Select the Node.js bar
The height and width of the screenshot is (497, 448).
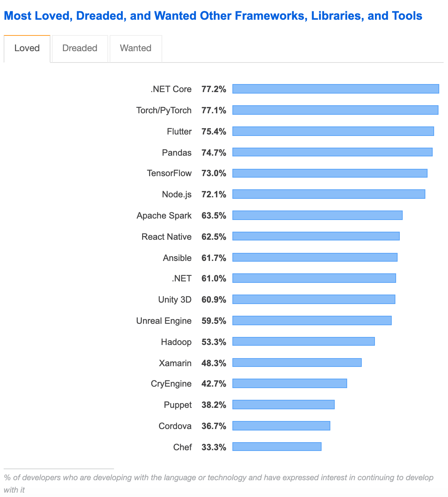point(329,194)
